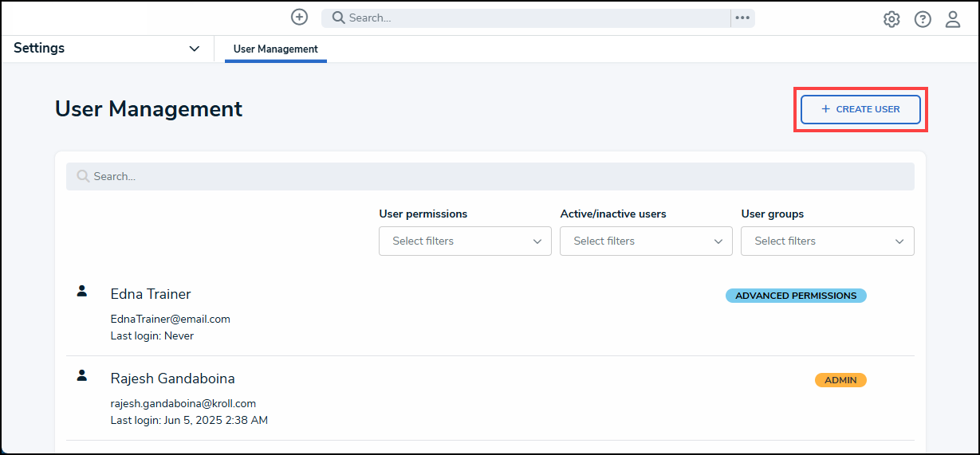Open the three-dots search options
Screen dimensions: 980x455
pyautogui.click(x=742, y=18)
